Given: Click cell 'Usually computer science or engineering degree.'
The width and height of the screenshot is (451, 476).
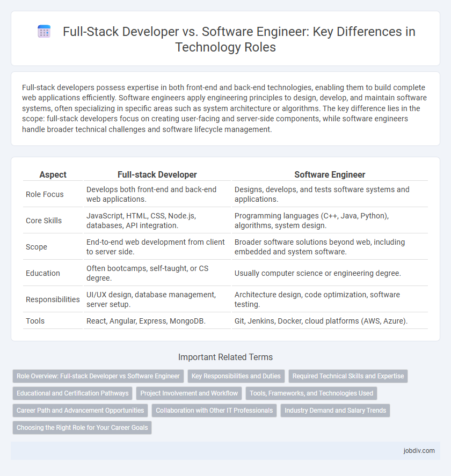Looking at the screenshot, I should click(330, 273).
